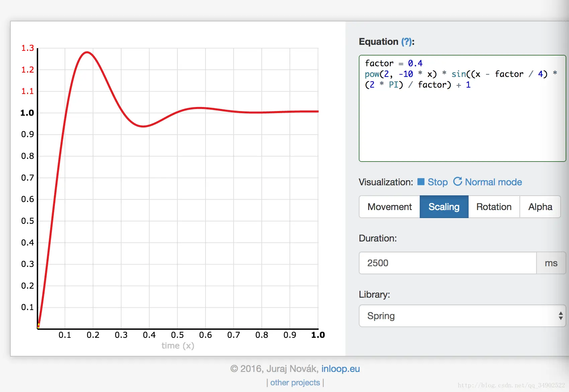Click the Equation heading text
The height and width of the screenshot is (392, 569).
click(379, 42)
